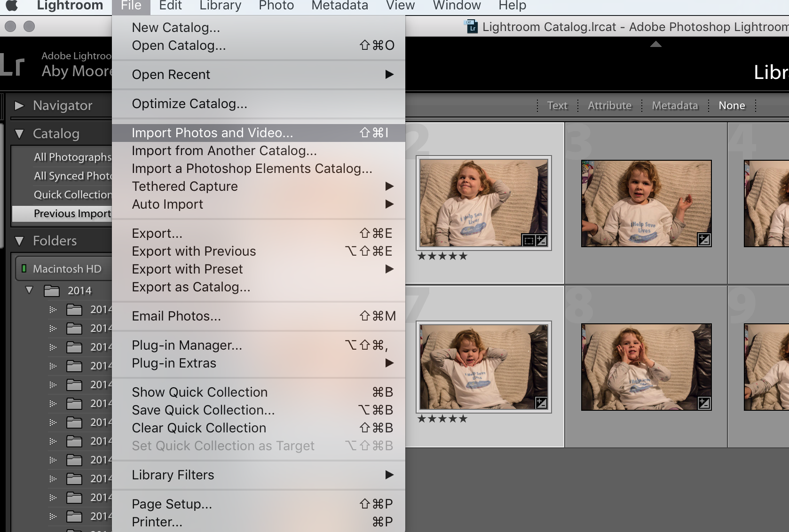The height and width of the screenshot is (532, 789).
Task: Open the Library menu
Action: click(x=221, y=6)
